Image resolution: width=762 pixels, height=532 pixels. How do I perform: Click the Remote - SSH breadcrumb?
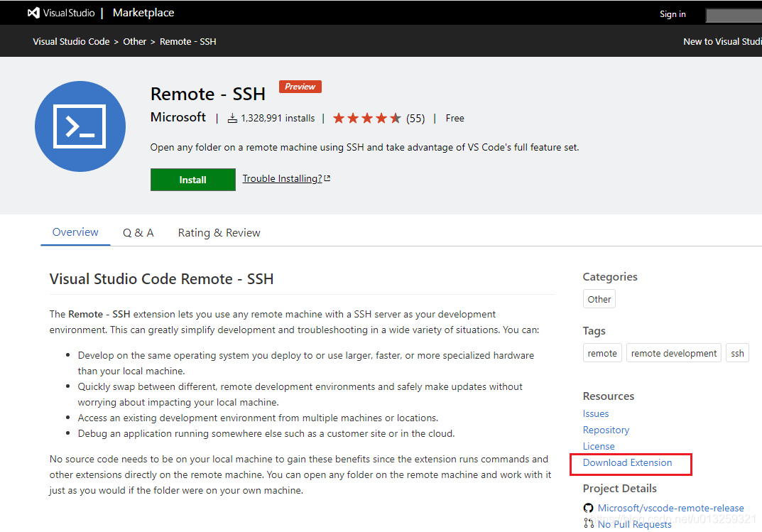pos(188,42)
